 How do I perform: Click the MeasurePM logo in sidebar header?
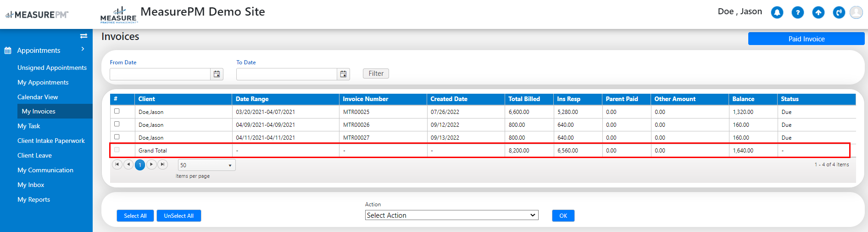coord(37,15)
